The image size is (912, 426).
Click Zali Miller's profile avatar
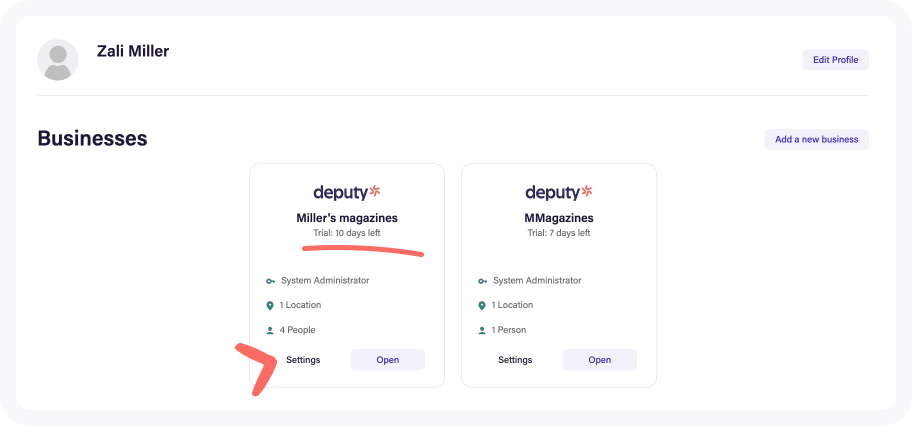tap(58, 60)
